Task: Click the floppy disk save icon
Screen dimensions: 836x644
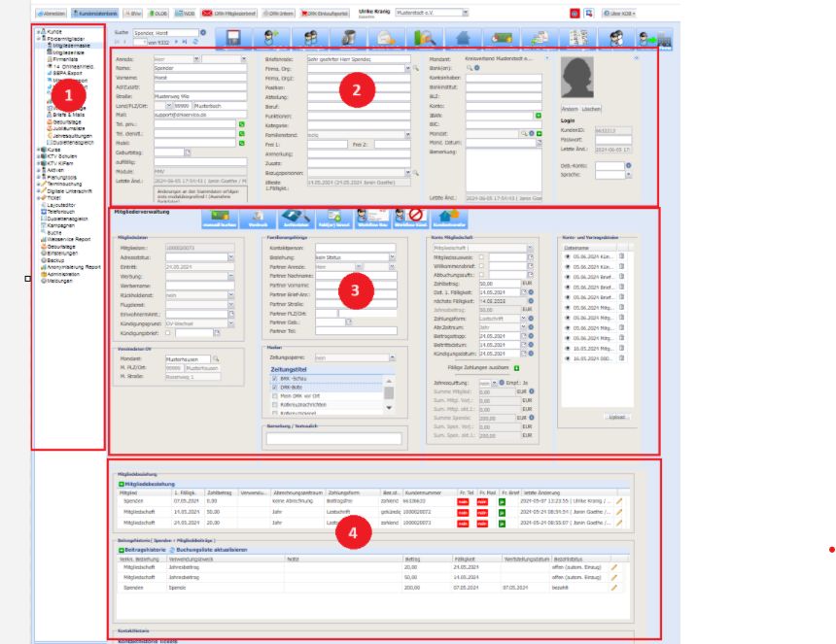Action: [234, 38]
